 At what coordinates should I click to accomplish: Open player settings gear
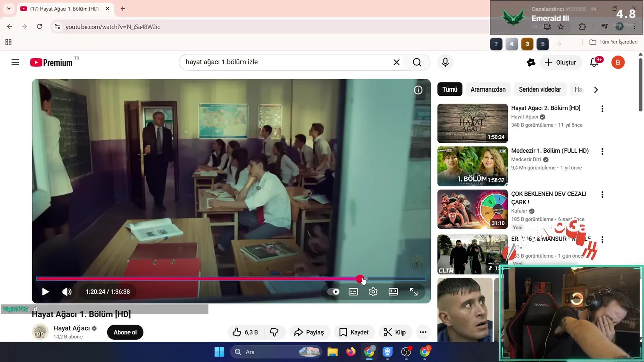pyautogui.click(x=373, y=292)
